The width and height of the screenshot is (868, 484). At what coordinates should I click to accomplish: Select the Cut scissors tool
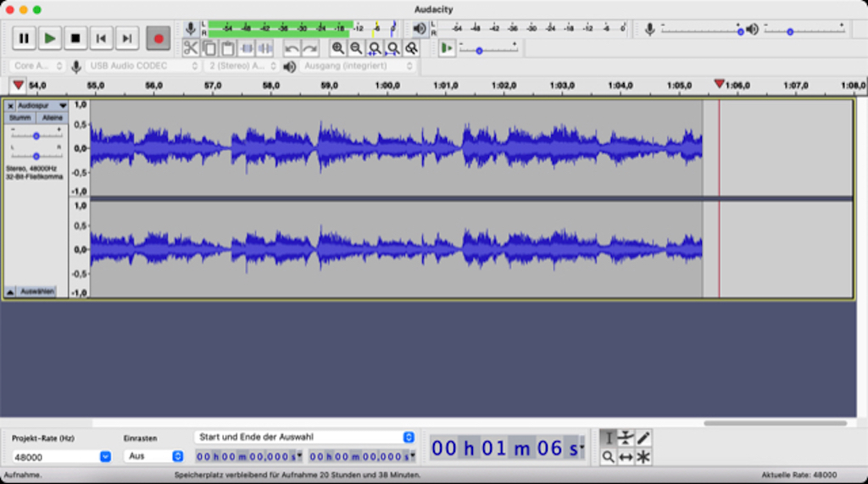click(191, 48)
